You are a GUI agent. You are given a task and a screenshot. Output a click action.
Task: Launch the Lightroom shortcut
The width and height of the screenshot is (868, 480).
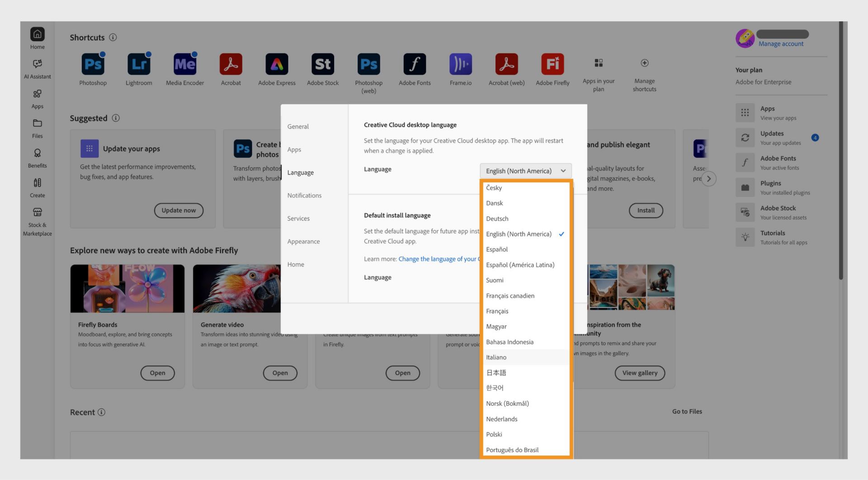[139, 64]
